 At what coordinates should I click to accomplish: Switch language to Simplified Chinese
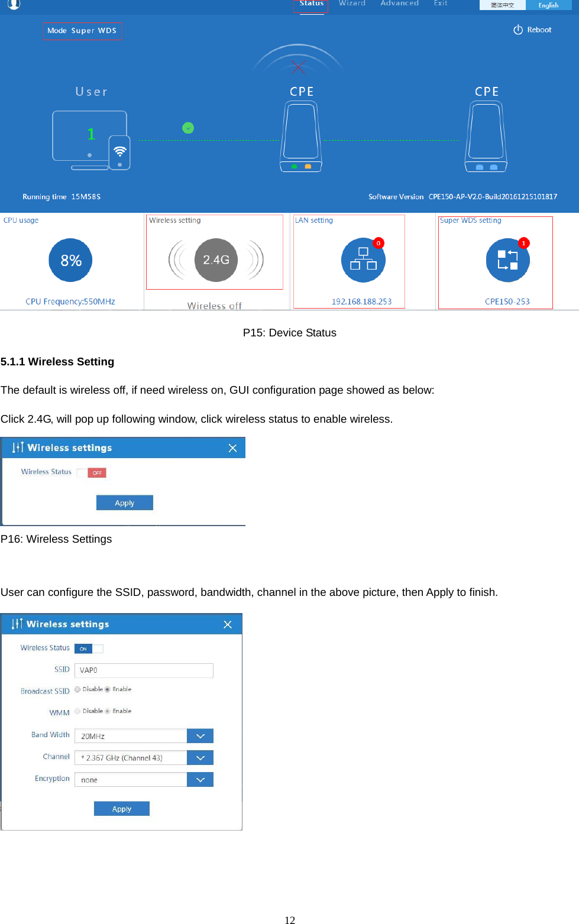coord(502,5)
